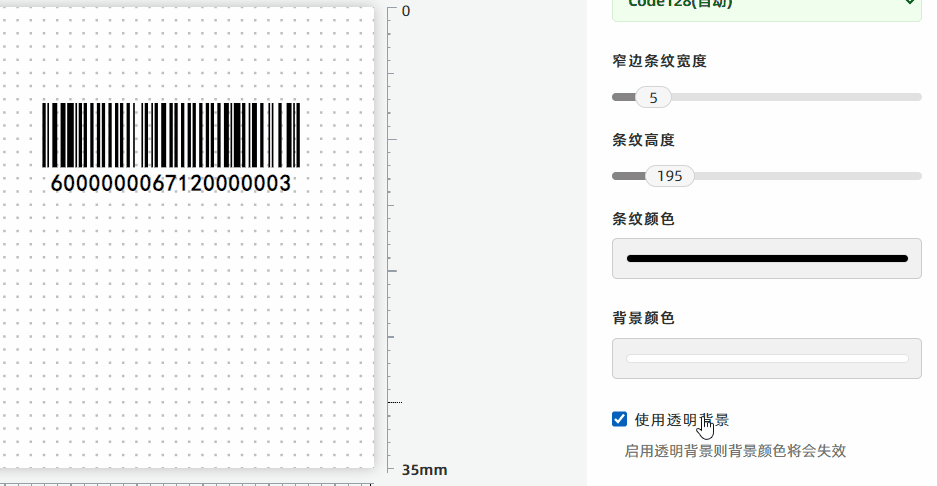Uncheck the 使用透明背景 checkbox

620,419
